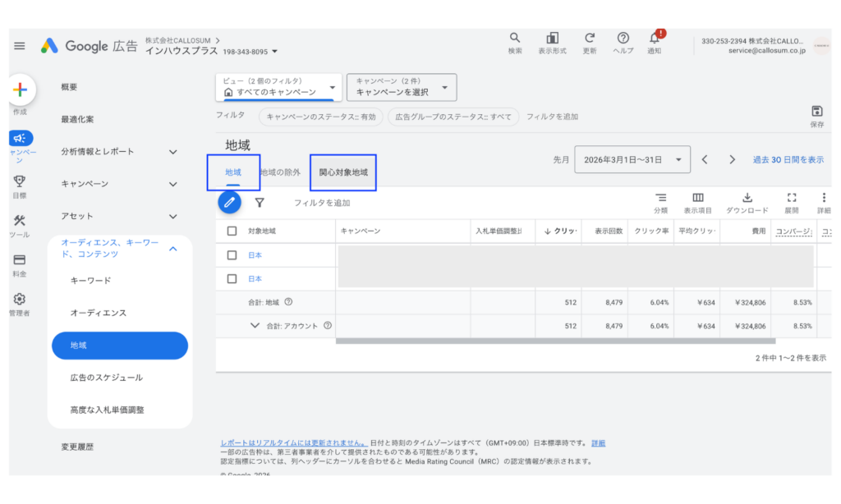841x504 pixels.
Task: Expand the 合計: アカウント row chevron
Action: click(x=255, y=325)
